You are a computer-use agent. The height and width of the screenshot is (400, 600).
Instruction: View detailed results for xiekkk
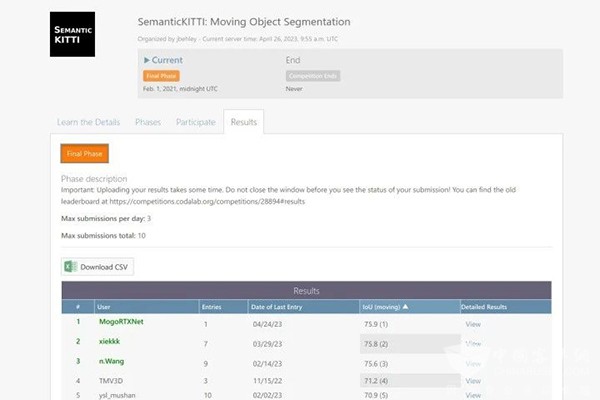(473, 342)
